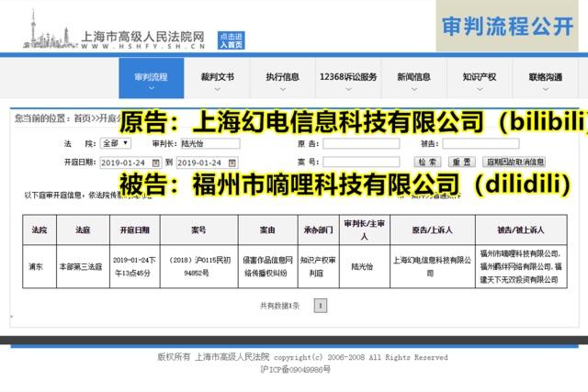Image resolution: width=588 pixels, height=392 pixels.
Task: Click the Shanghai skyline court logo
Action: pos(51,30)
